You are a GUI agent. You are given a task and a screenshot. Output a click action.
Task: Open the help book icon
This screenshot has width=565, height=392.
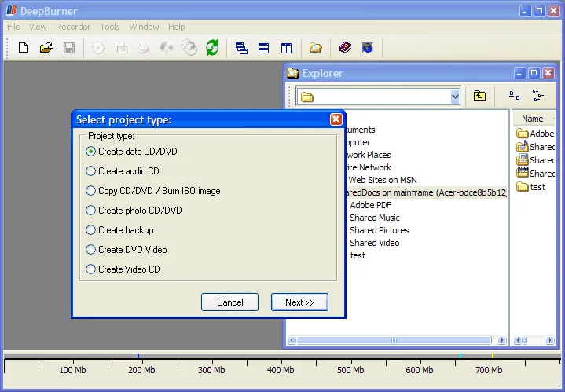tap(345, 48)
